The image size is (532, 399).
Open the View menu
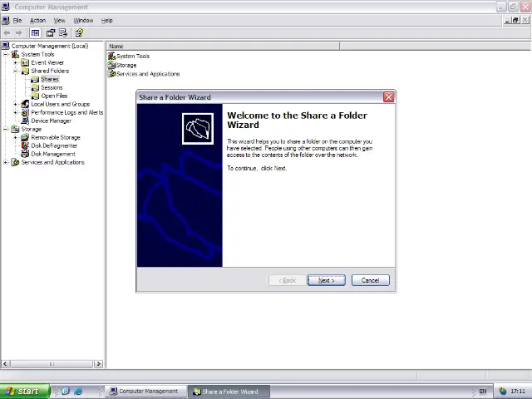(59, 20)
